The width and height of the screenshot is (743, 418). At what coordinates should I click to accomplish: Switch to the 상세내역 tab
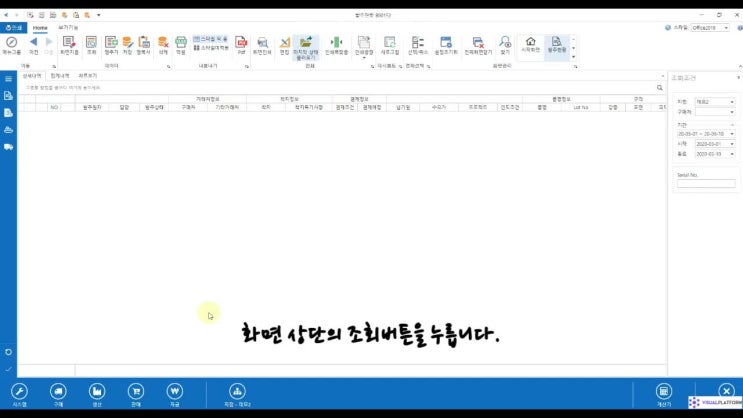32,76
